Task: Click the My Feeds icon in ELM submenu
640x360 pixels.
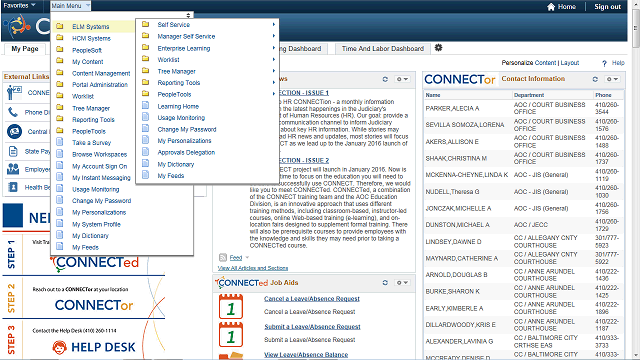Action: tap(145, 175)
